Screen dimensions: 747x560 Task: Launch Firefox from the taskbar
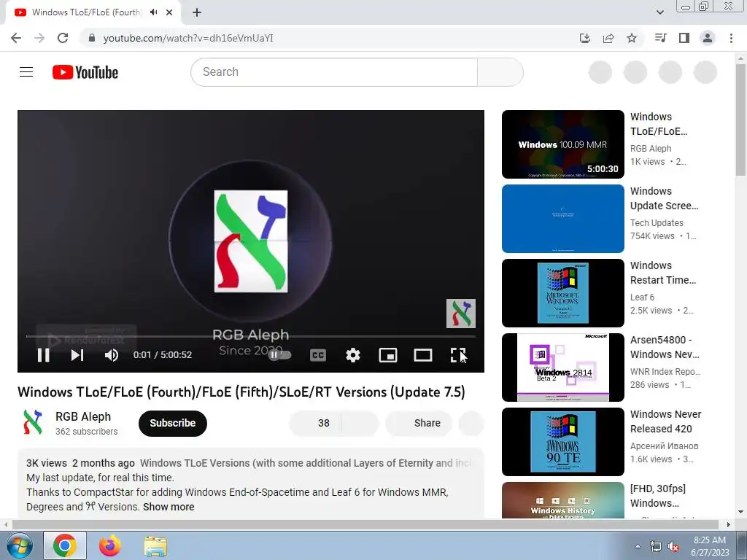click(x=110, y=545)
